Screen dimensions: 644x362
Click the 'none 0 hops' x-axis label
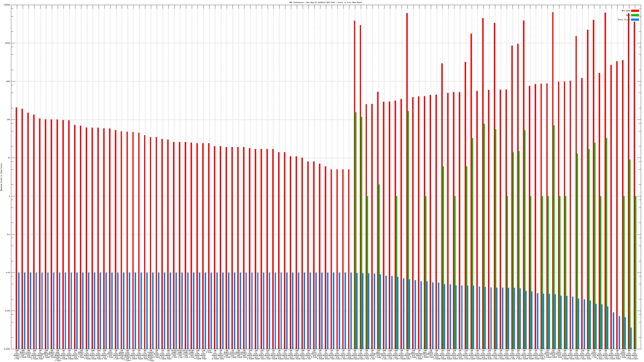209,352
